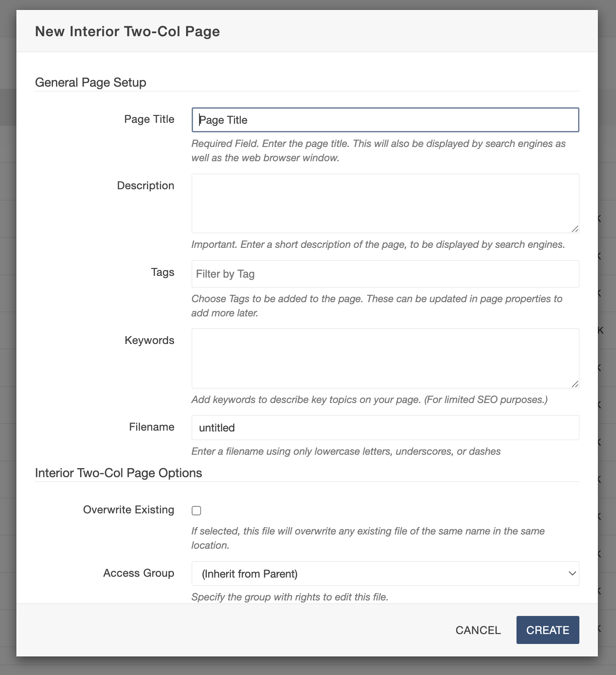This screenshot has height=675, width=616.
Task: Click the Access Group label
Action: tap(139, 573)
